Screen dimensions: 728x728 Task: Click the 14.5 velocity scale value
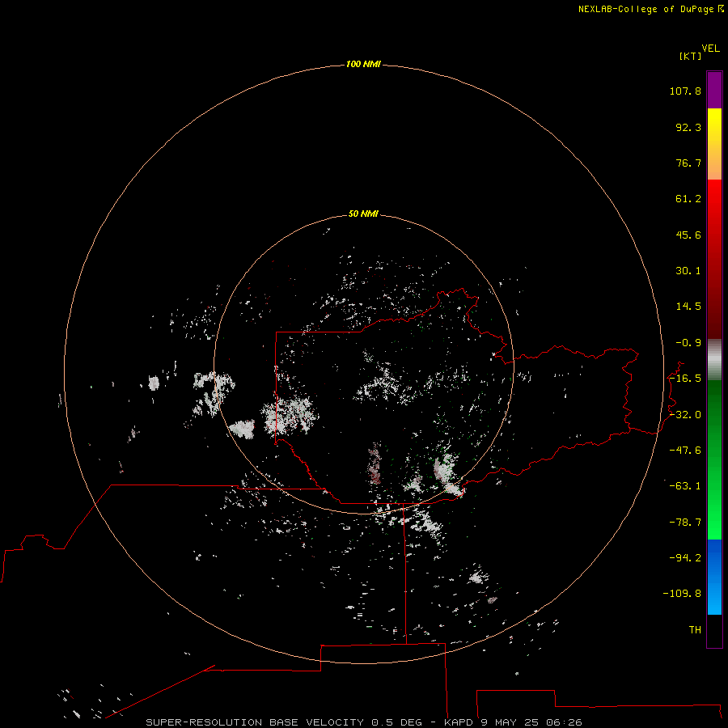pyautogui.click(x=688, y=307)
